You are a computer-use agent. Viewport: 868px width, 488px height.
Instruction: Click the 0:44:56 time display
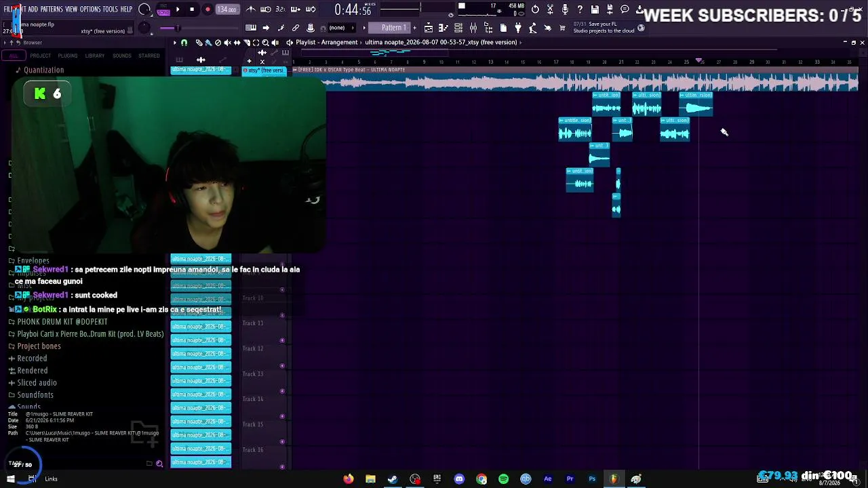pyautogui.click(x=353, y=9)
